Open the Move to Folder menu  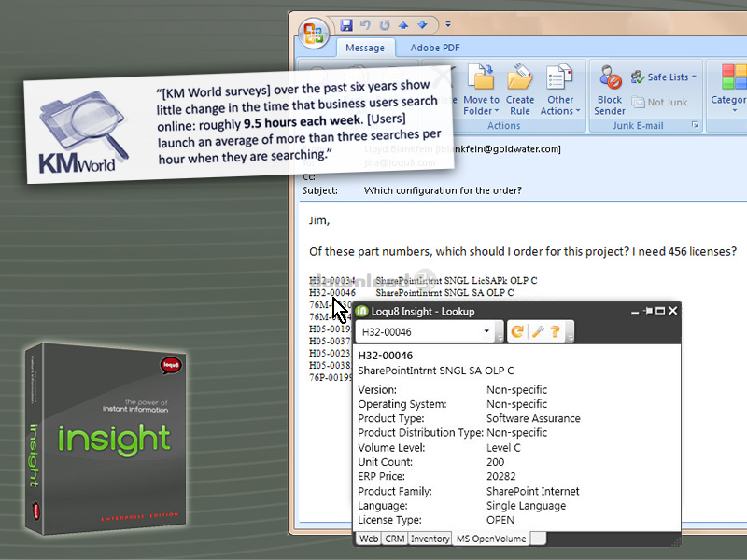click(481, 90)
